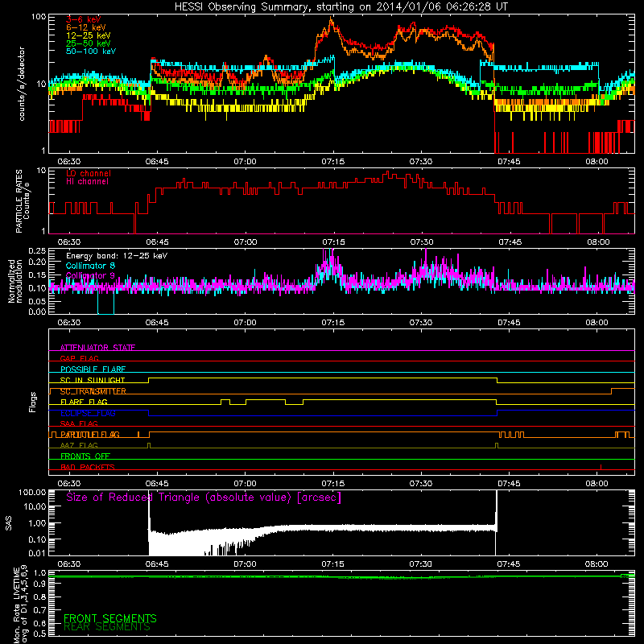Image resolution: width=644 pixels, height=644 pixels.
Task: Select the LO channel legend label
Action: coord(89,173)
